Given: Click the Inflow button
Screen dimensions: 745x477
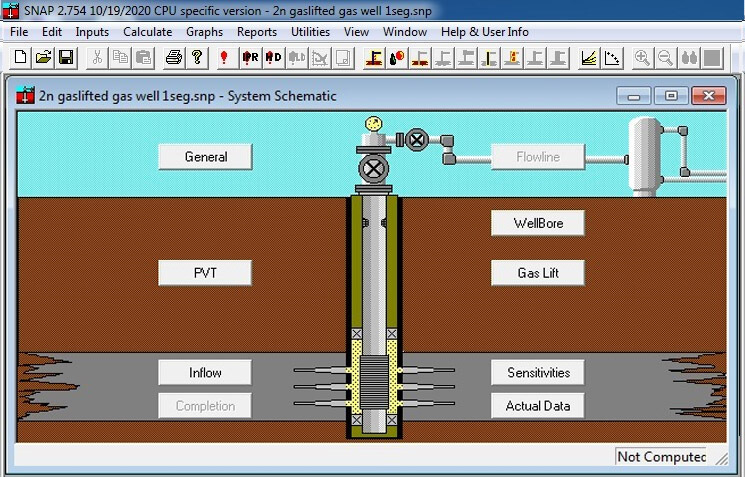Looking at the screenshot, I should pyautogui.click(x=205, y=373).
